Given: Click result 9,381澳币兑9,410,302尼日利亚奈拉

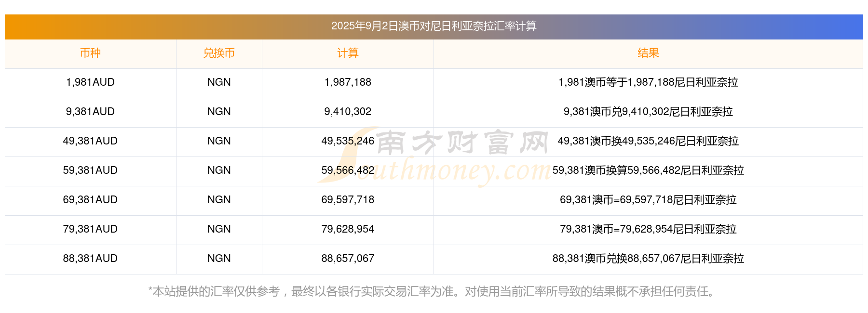Looking at the screenshot, I should pyautogui.click(x=648, y=112).
